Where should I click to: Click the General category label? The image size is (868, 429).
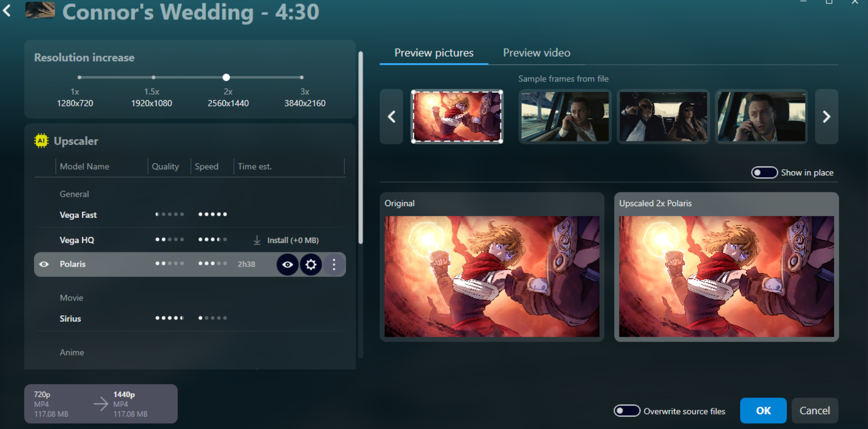pyautogui.click(x=74, y=194)
